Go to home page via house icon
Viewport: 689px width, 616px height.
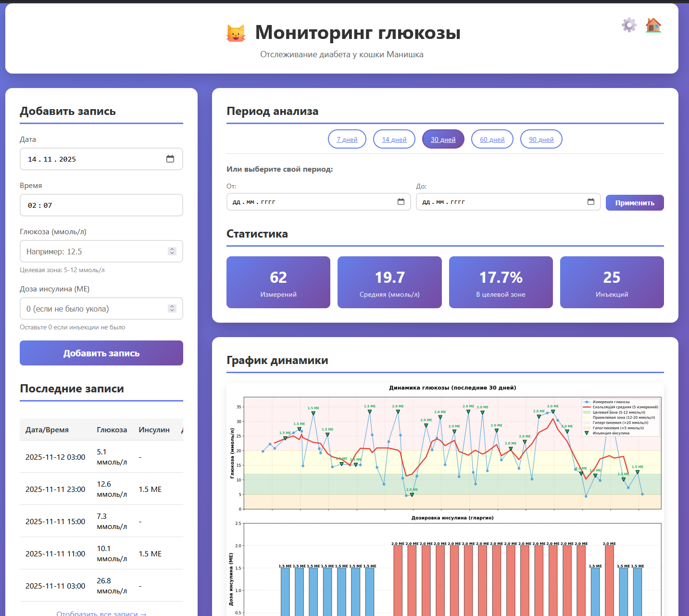point(653,25)
